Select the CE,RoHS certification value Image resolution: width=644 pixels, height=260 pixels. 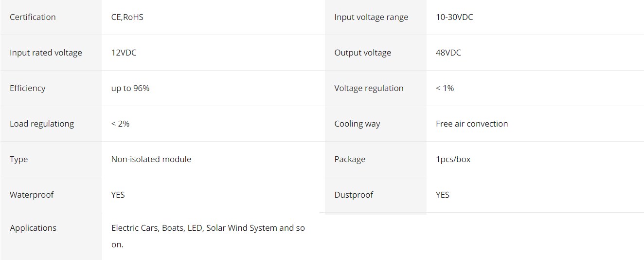point(127,17)
